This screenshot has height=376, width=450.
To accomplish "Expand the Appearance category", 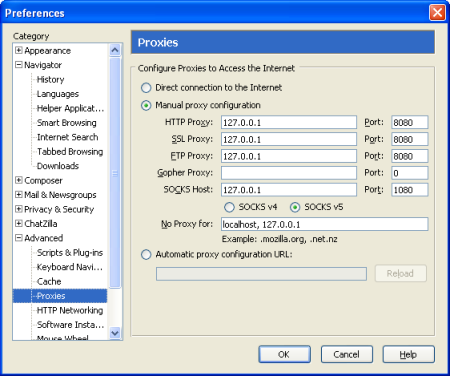I will point(19,50).
